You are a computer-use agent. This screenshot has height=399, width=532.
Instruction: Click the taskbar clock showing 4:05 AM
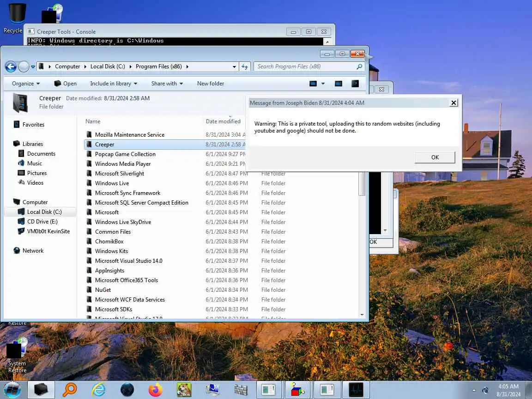tap(508, 390)
